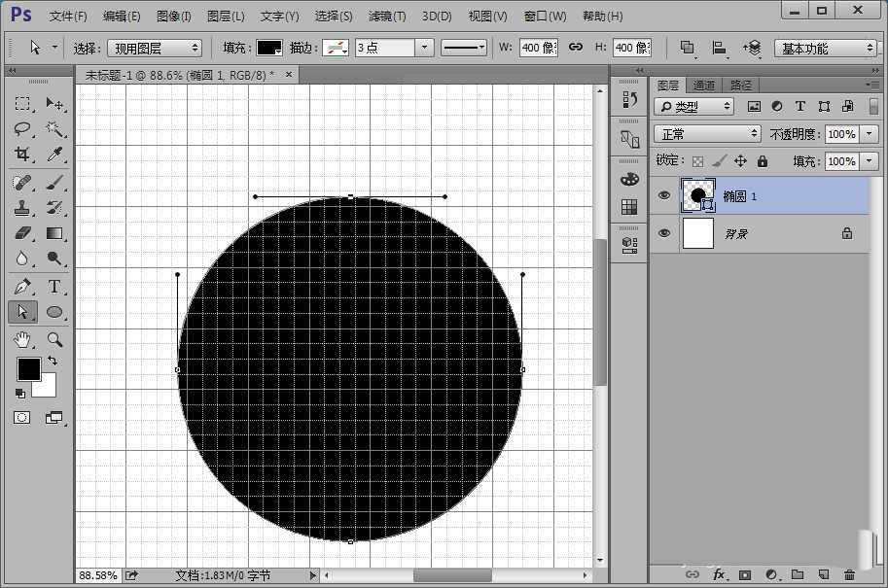Activate the Zoom tool in the toolbox
Image resolution: width=888 pixels, height=588 pixels.
point(54,339)
